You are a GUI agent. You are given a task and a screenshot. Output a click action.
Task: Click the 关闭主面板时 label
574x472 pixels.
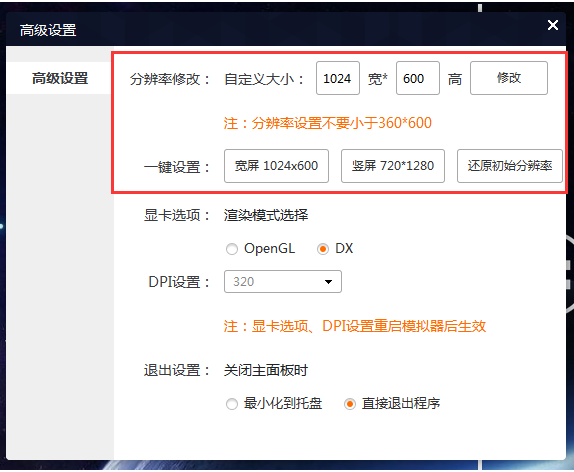click(266, 371)
